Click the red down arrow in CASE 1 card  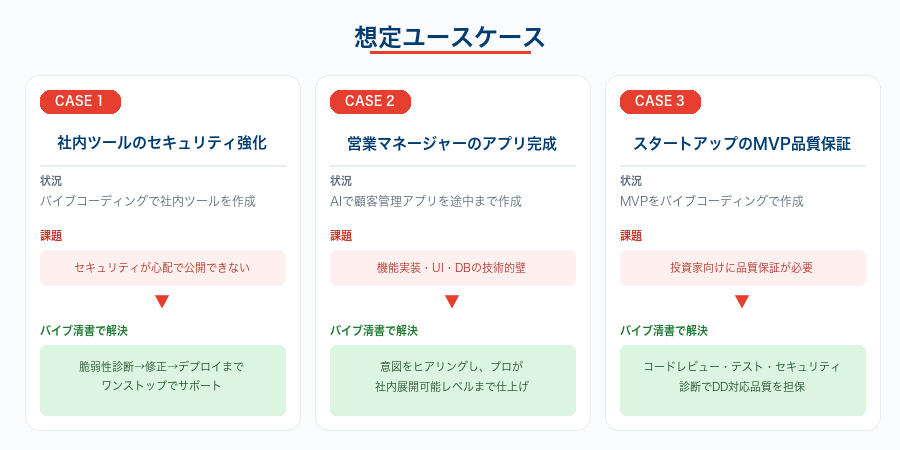tap(162, 301)
